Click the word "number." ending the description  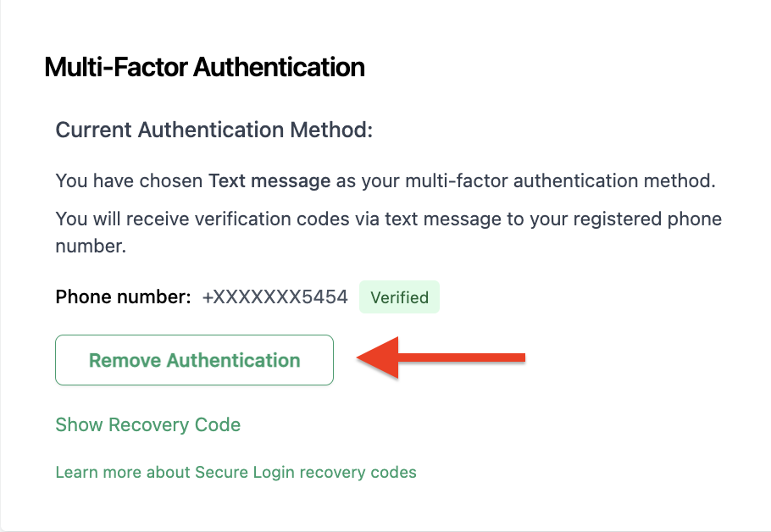pyautogui.click(x=91, y=247)
